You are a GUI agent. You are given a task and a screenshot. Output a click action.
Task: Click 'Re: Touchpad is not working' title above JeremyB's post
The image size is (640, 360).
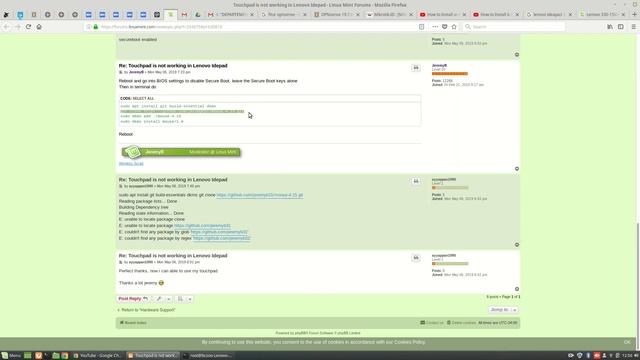173,66
